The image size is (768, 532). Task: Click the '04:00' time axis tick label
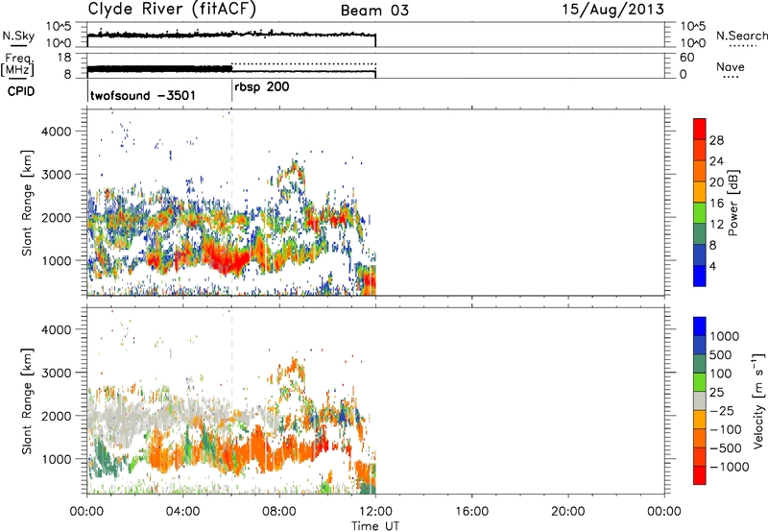pos(182,512)
